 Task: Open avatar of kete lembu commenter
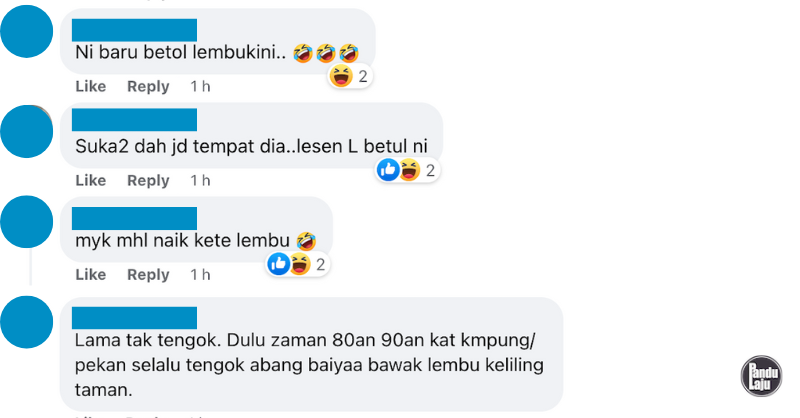pyautogui.click(x=27, y=222)
